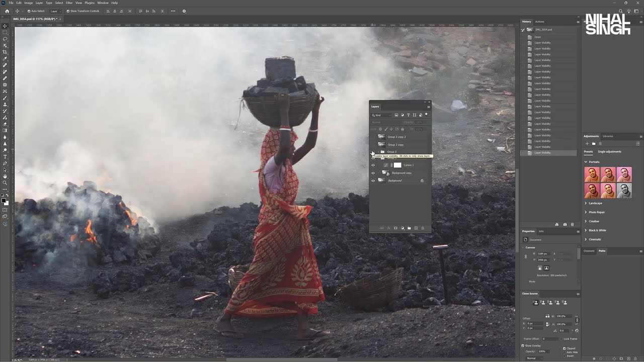Screen dimensions: 644x362
Task: Expand Creative presets section
Action: coord(586,221)
